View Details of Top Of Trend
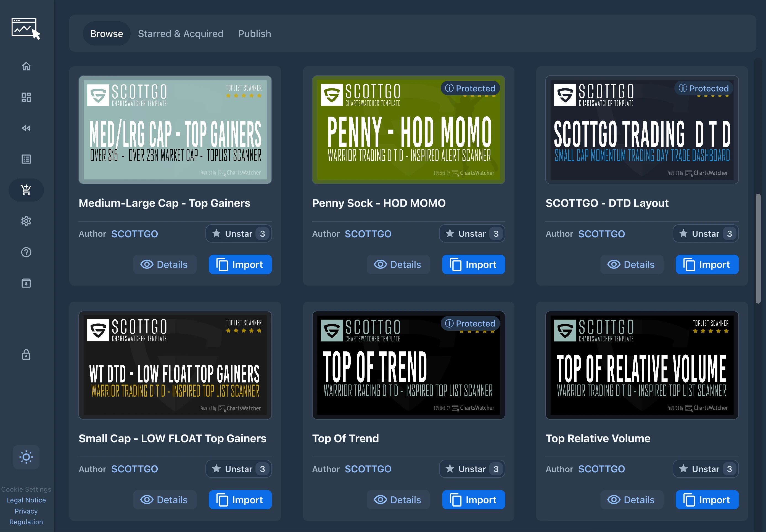 [x=398, y=500]
